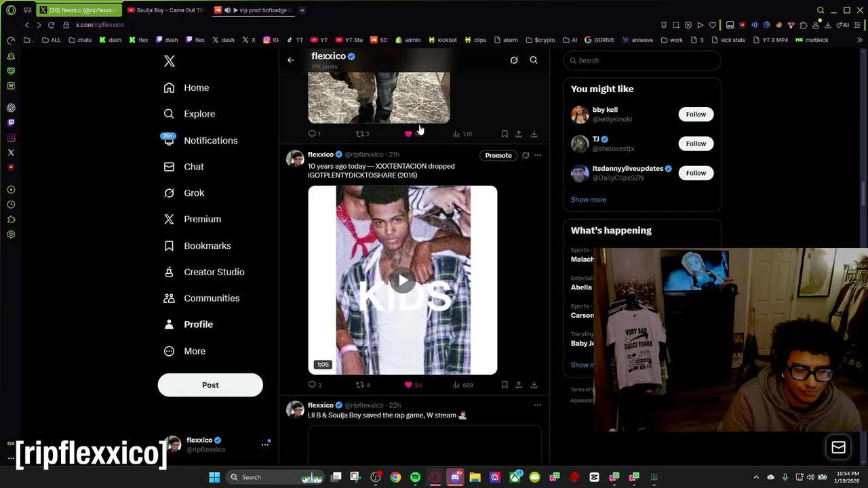
Task: Follow bby kell
Action: 696,114
